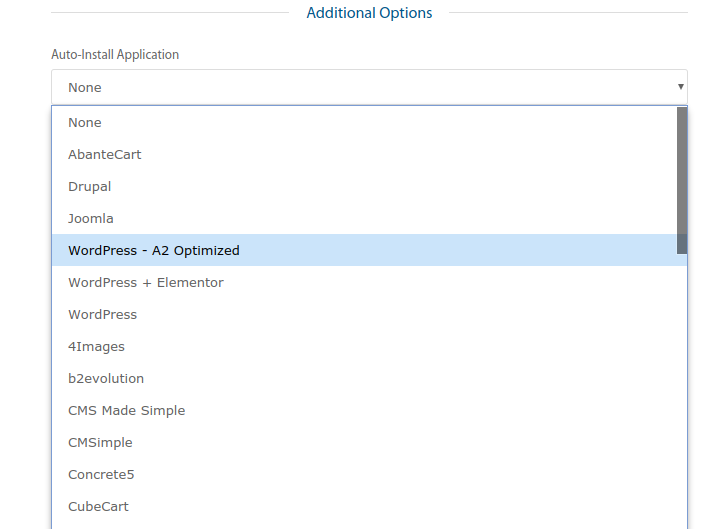Viewport: 709px width, 529px height.
Task: Pick 4Images from the list
Action: point(96,346)
